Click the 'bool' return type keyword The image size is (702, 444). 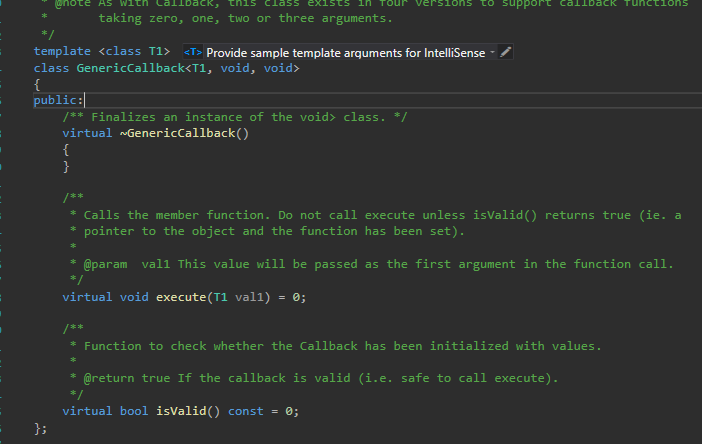[134, 411]
